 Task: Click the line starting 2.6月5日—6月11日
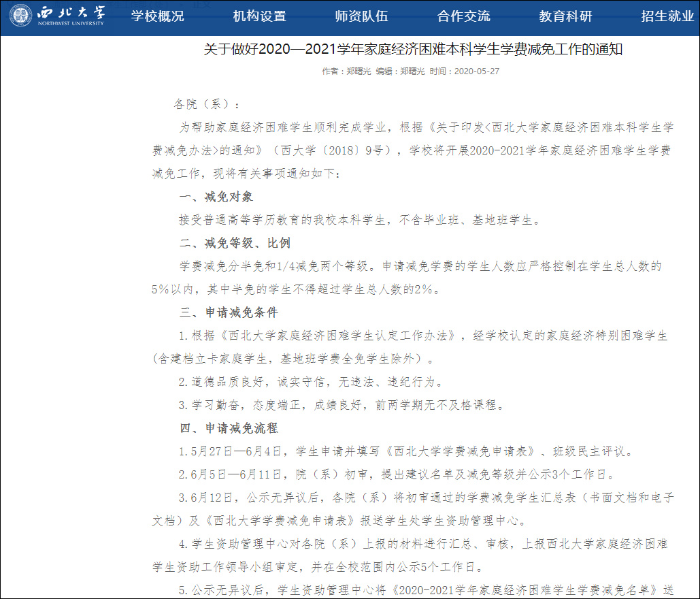point(397,475)
